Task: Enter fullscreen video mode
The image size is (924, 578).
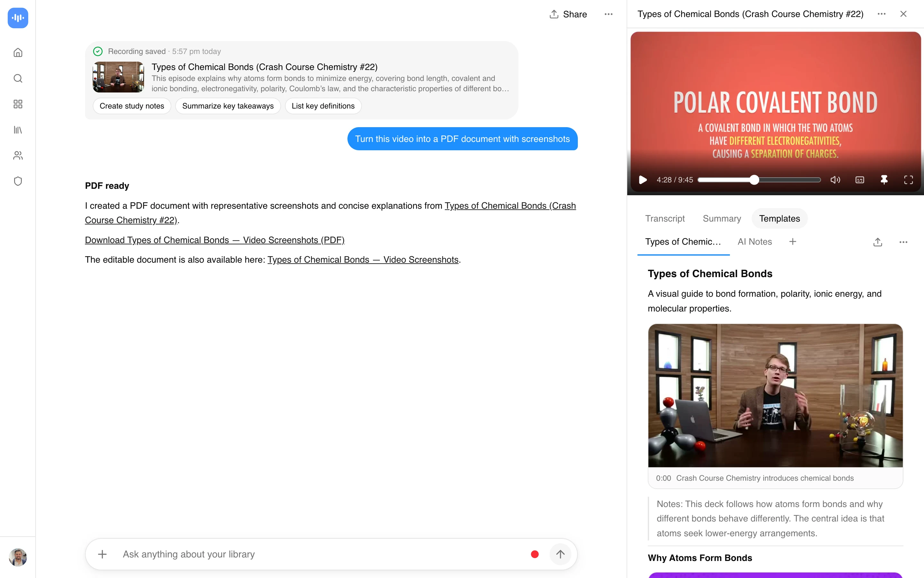Action: pyautogui.click(x=909, y=180)
